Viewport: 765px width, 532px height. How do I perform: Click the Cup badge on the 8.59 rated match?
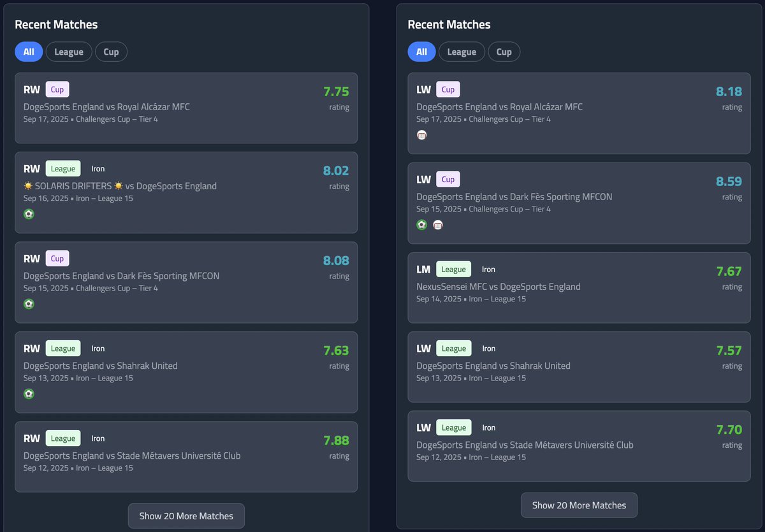point(448,180)
